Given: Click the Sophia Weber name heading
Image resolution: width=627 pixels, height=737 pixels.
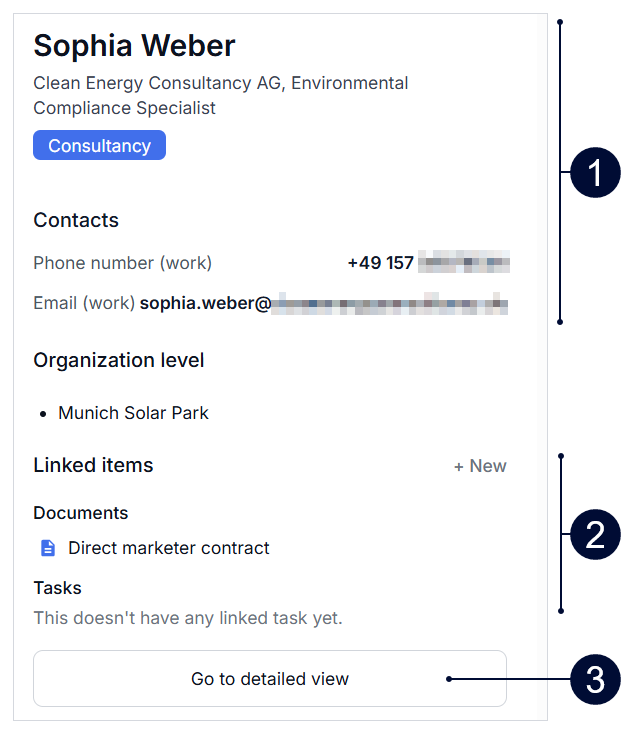Looking at the screenshot, I should click(x=134, y=46).
